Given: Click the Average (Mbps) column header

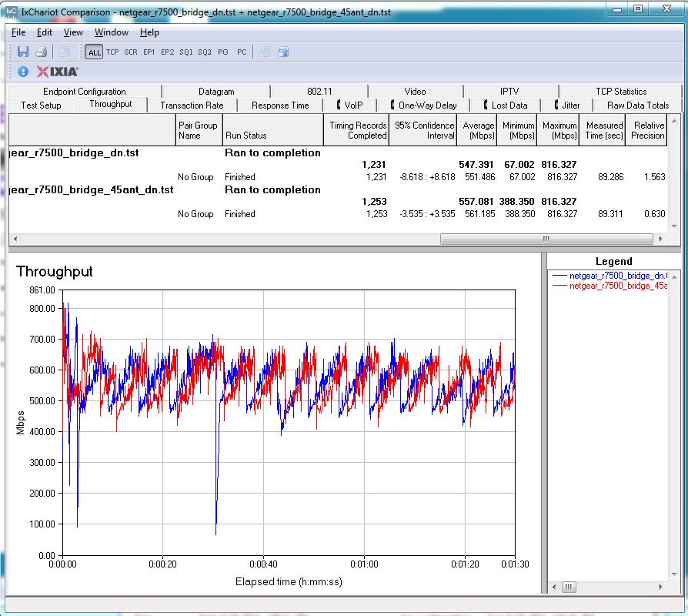Looking at the screenshot, I should [477, 130].
